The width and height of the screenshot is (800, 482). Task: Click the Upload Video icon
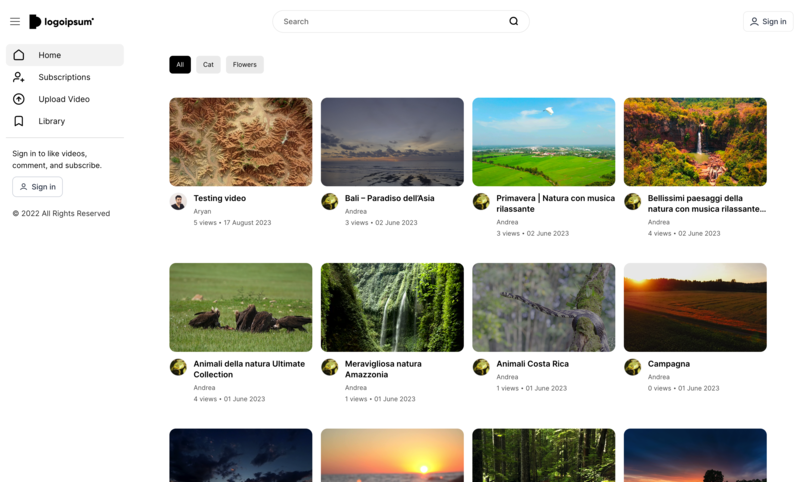coord(19,99)
